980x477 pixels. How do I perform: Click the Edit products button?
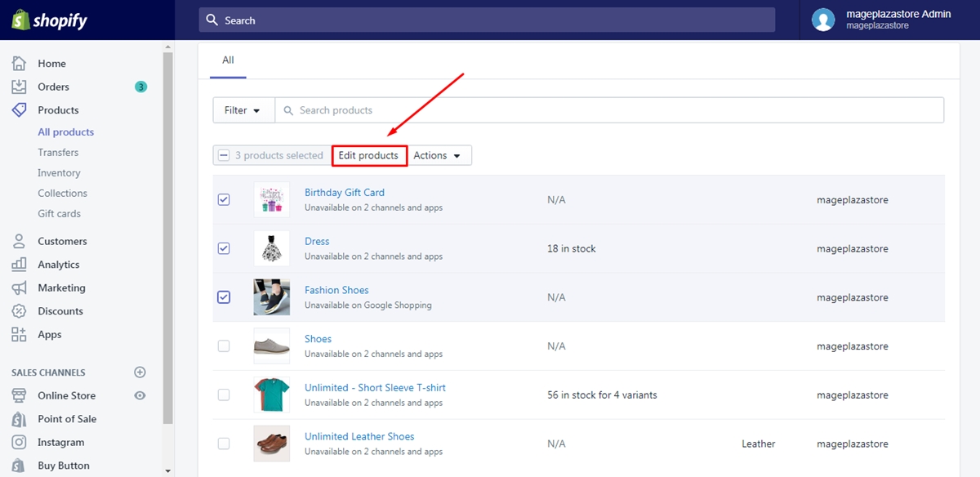[x=369, y=155]
